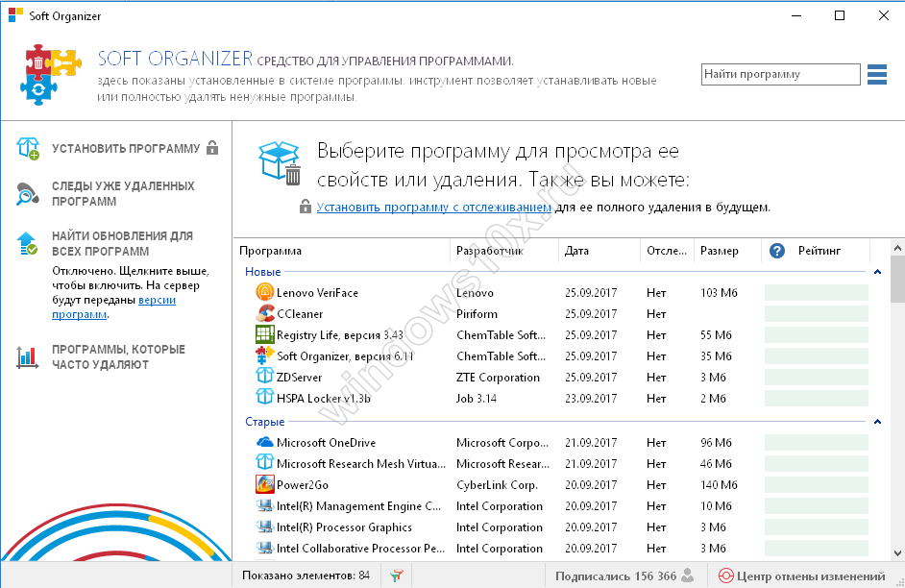Click the Undo Center icon in status bar
The width and height of the screenshot is (905, 588).
(x=726, y=576)
